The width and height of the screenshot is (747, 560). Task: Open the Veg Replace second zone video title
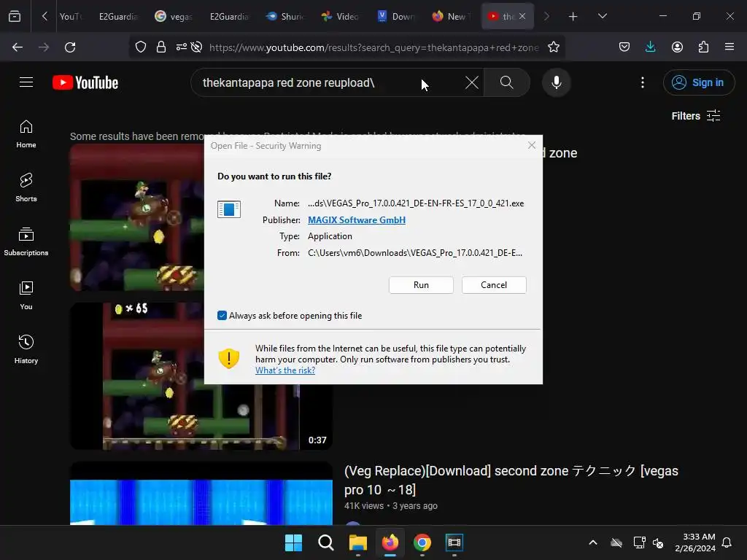tap(511, 480)
